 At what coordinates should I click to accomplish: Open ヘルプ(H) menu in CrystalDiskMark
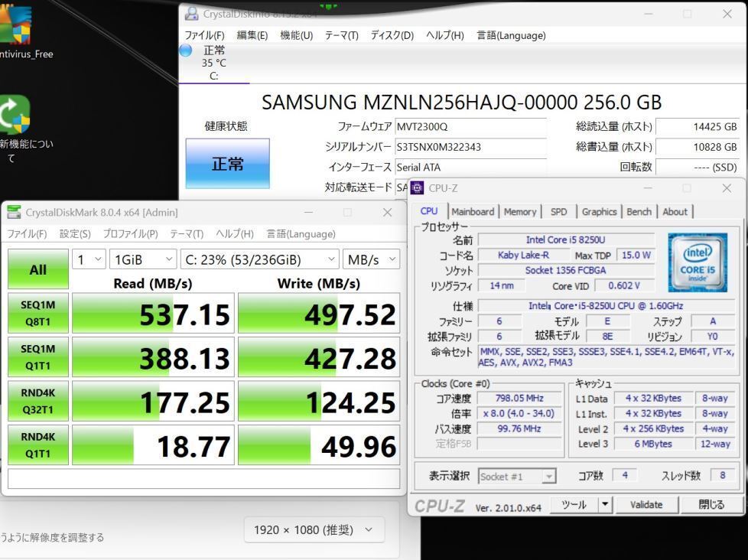[234, 234]
